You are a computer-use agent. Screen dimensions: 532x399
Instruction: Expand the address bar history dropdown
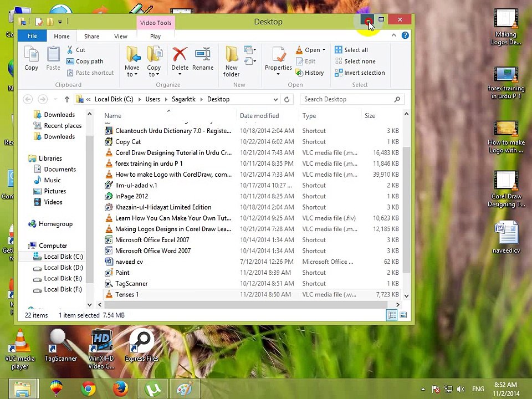click(275, 99)
